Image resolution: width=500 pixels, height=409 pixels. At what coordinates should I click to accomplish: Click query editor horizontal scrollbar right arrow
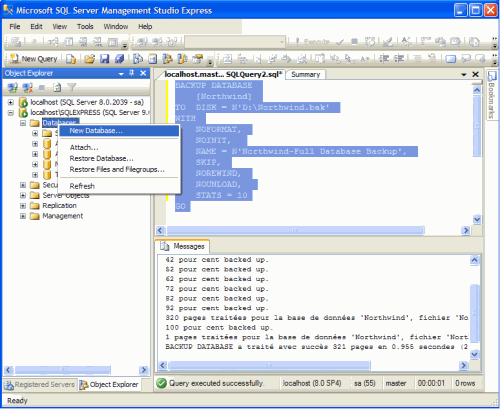coord(465,230)
